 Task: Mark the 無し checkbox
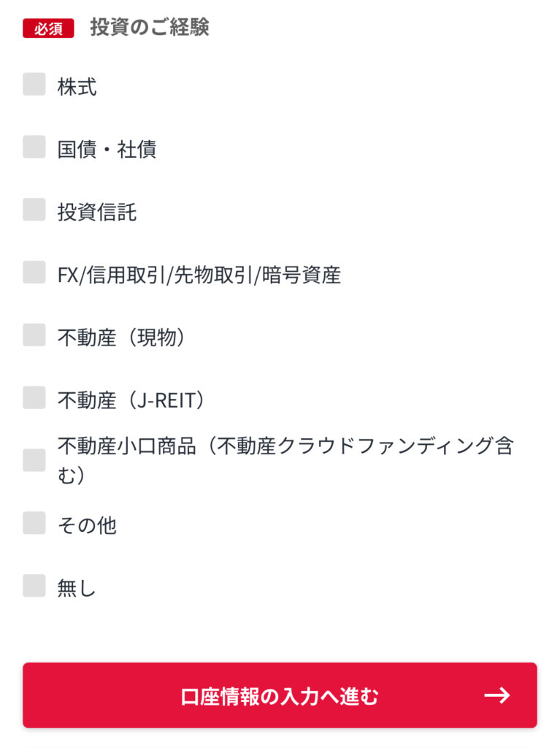click(34, 586)
